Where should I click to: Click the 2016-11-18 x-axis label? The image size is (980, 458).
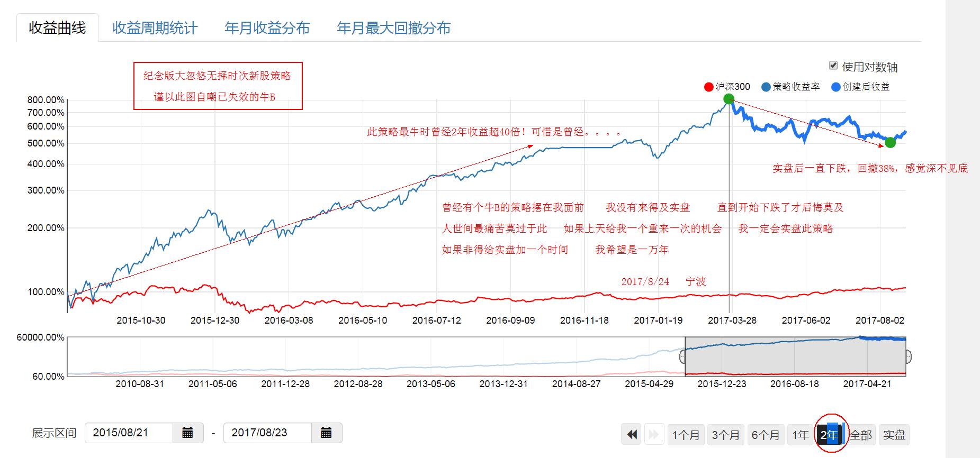pyautogui.click(x=585, y=320)
